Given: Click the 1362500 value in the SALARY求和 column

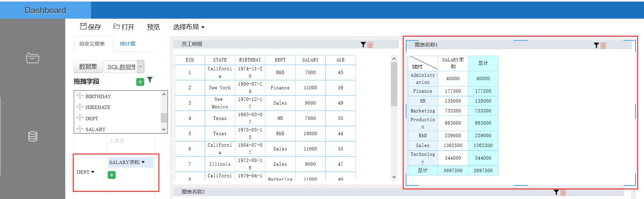Looking at the screenshot, I should [453, 145].
